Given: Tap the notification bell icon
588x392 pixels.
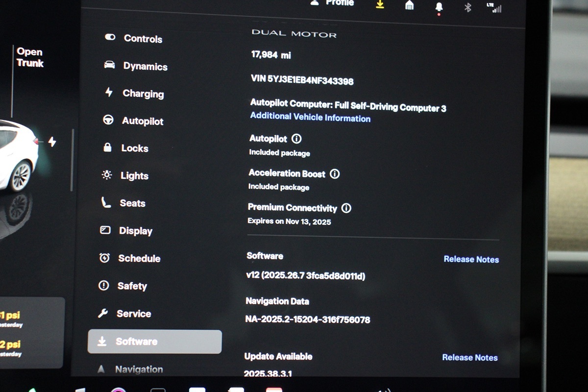Looking at the screenshot, I should (x=439, y=7).
